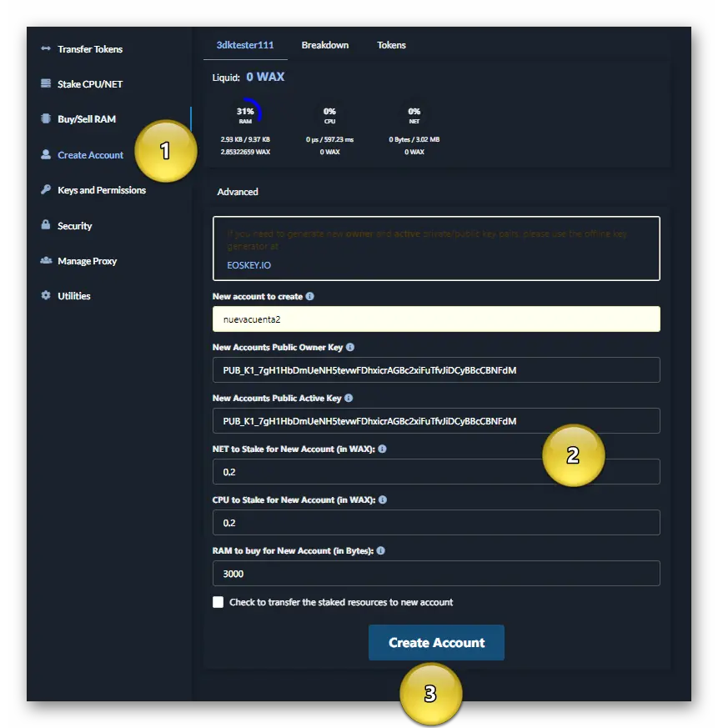Click the Utilities gear icon
This screenshot has width=718, height=728.
(46, 295)
